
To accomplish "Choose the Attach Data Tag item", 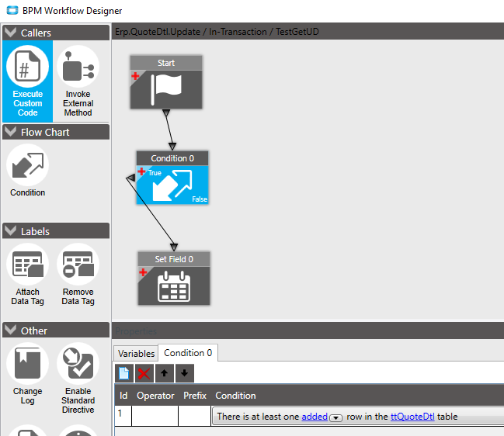I will click(x=28, y=275).
